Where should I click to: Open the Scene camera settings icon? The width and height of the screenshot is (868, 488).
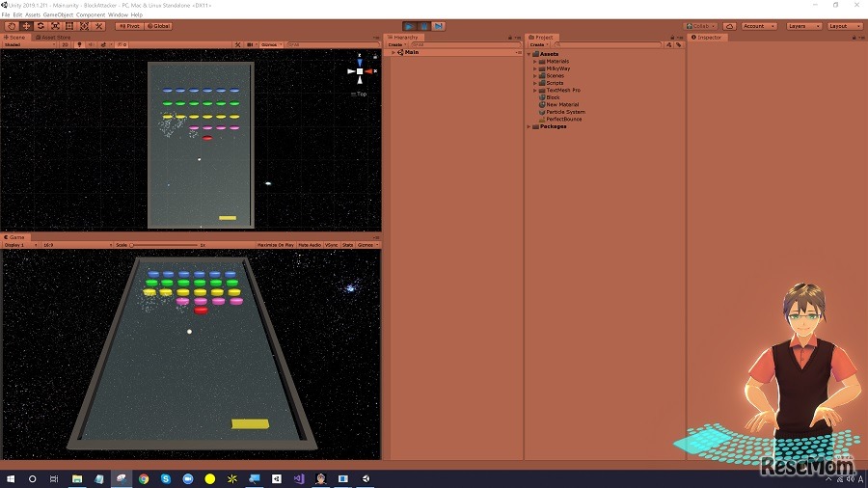point(251,44)
